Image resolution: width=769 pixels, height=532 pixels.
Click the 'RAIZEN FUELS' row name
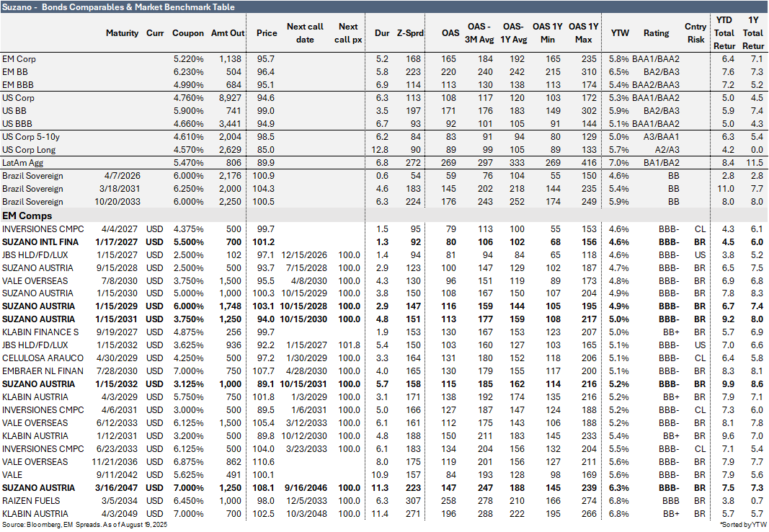(31, 500)
